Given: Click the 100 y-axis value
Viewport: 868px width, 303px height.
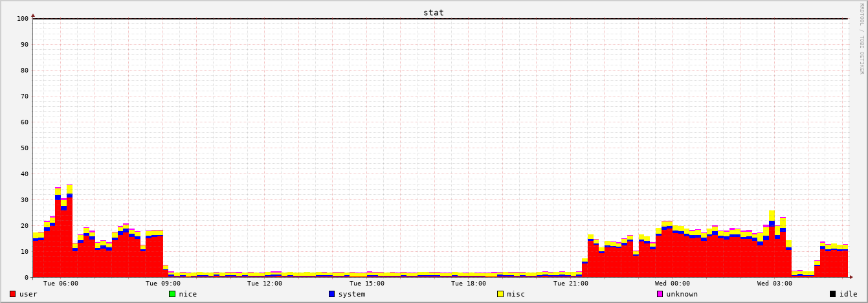Looking at the screenshot, I should (x=23, y=19).
